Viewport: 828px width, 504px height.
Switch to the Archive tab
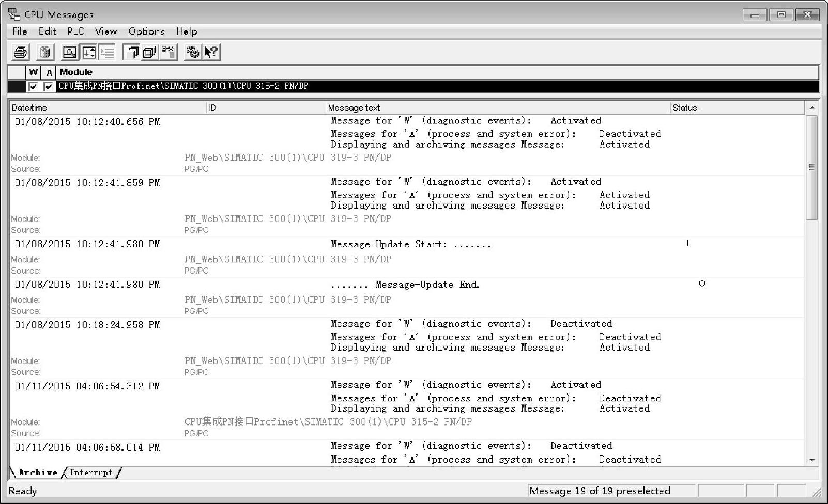[38, 472]
